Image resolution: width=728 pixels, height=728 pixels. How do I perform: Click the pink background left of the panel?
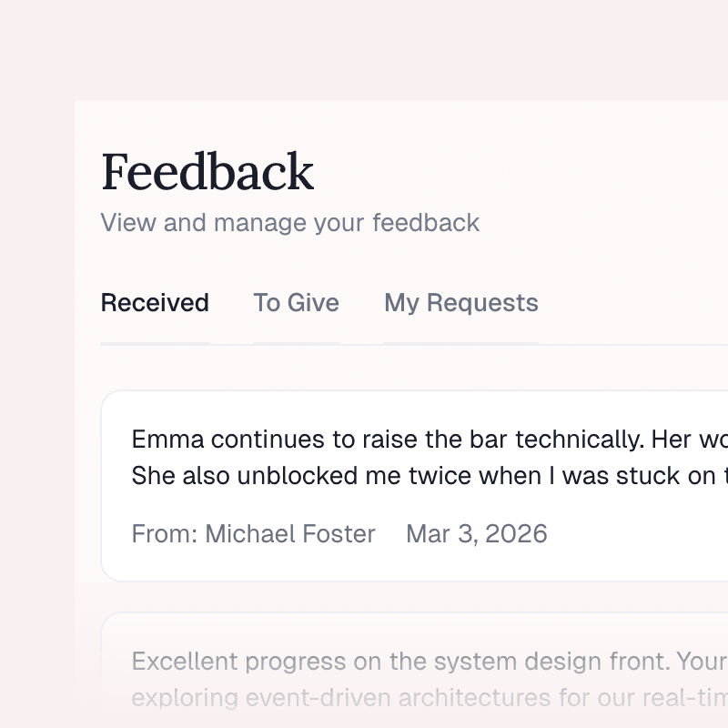(36, 364)
